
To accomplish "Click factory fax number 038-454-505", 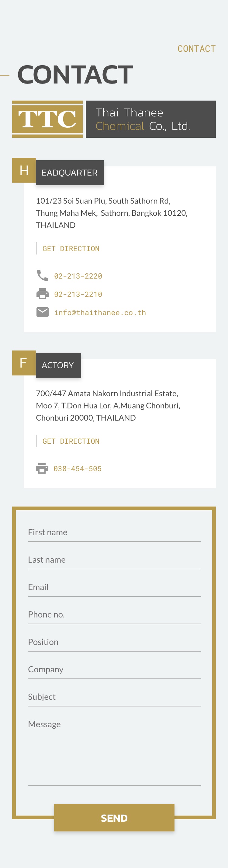I will [77, 469].
